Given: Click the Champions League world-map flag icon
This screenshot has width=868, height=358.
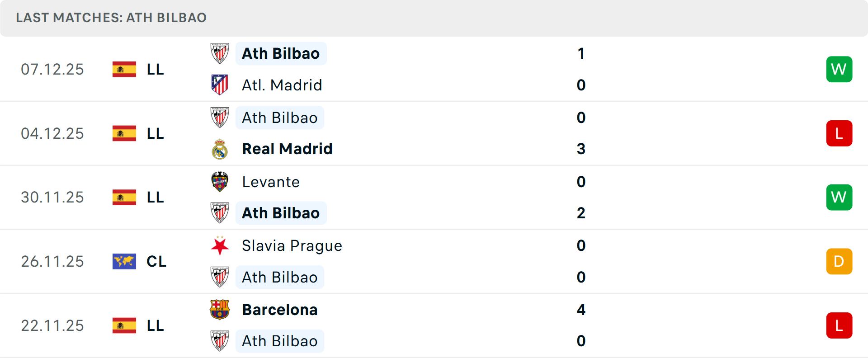Looking at the screenshot, I should click(x=124, y=261).
